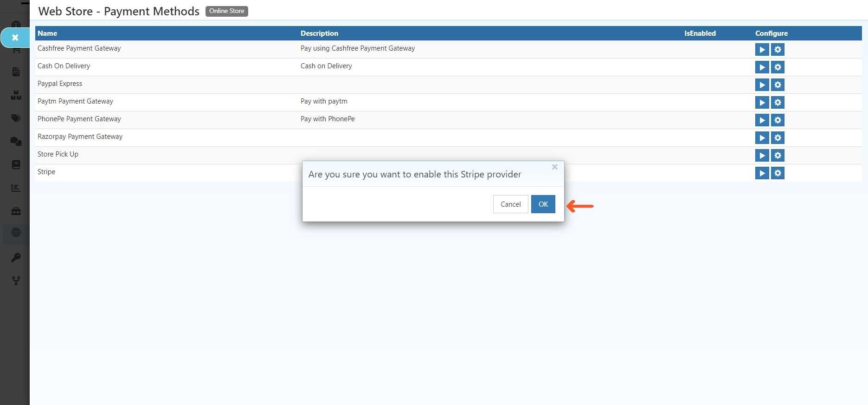Select the globe web store icon in the sidebar

16,232
